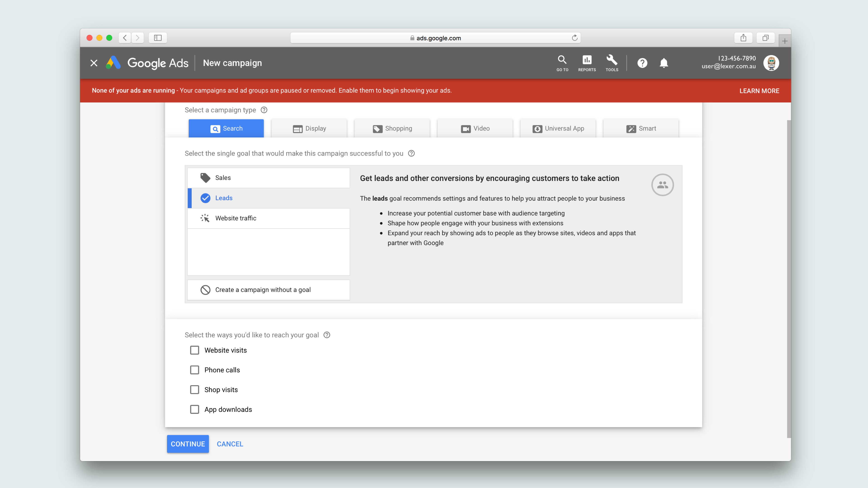The width and height of the screenshot is (868, 488).
Task: Select the Universal App campaign tab
Action: coord(558,128)
